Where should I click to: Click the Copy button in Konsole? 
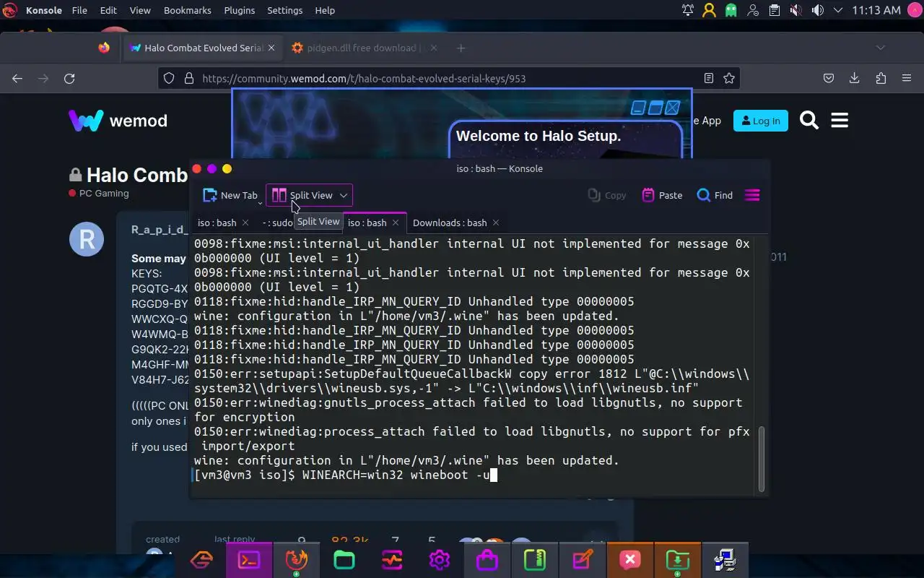coord(607,195)
